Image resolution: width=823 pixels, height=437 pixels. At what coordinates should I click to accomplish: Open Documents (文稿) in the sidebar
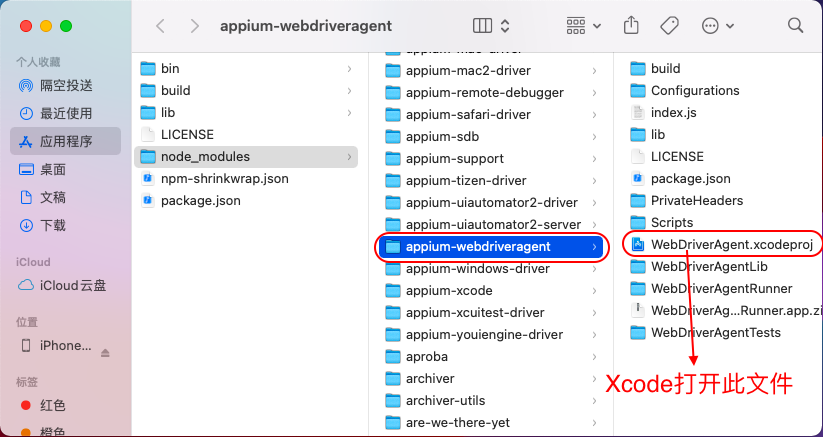pyautogui.click(x=65, y=197)
